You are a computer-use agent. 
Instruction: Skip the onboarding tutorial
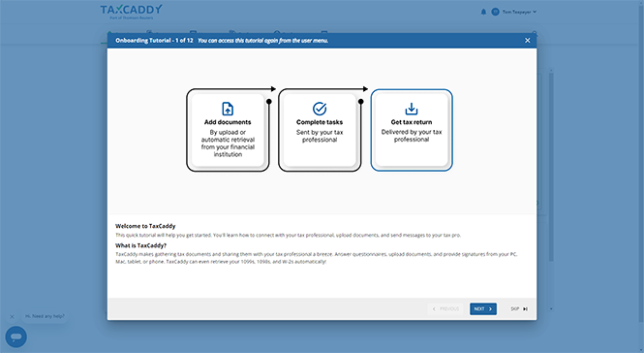[519, 309]
